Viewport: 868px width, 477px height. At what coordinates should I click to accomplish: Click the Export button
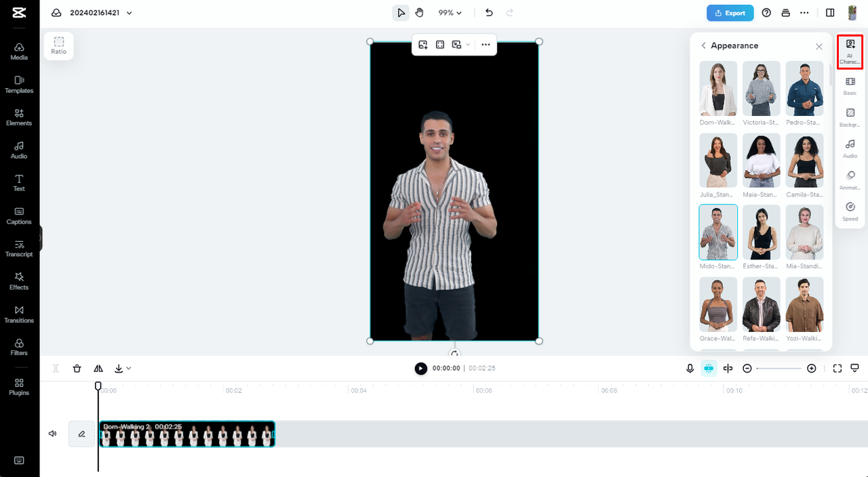(x=730, y=13)
